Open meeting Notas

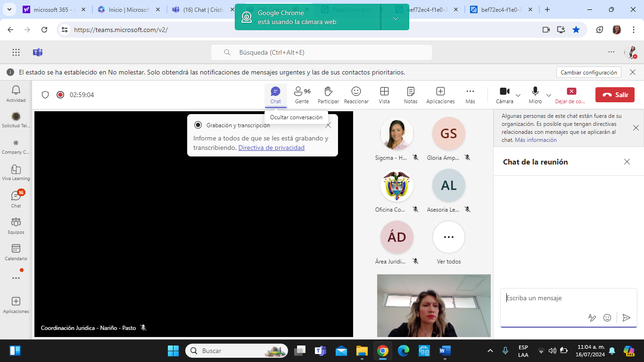411,95
